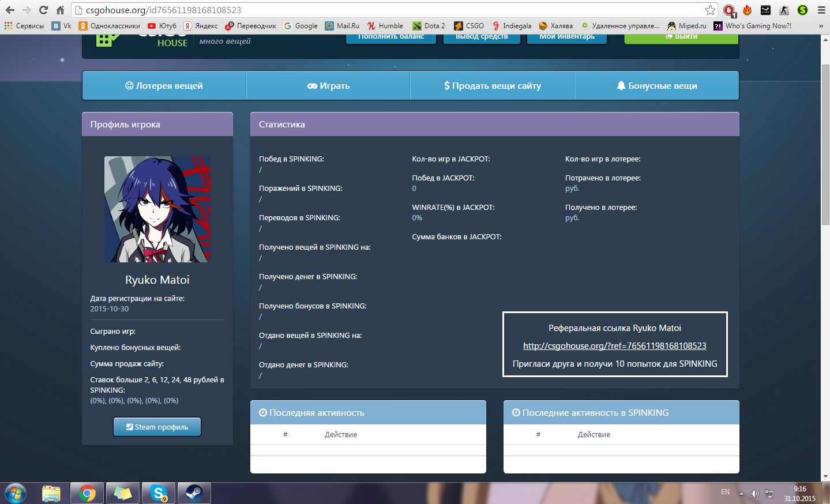Open the Mail.Ru bookmark

(342, 26)
